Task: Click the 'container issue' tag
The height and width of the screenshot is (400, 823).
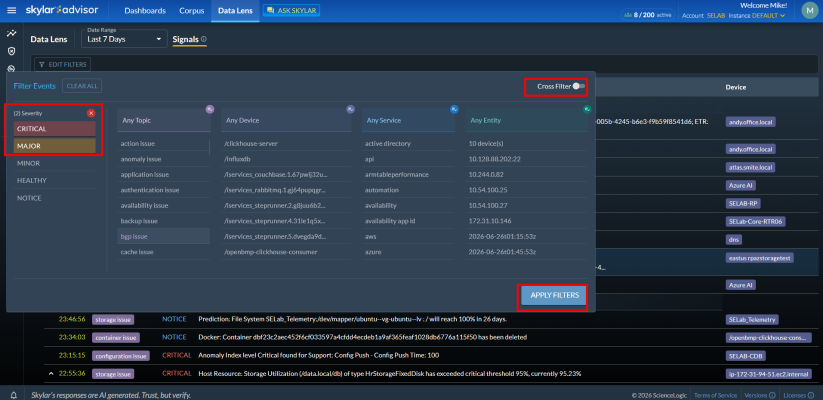Action: point(116,338)
